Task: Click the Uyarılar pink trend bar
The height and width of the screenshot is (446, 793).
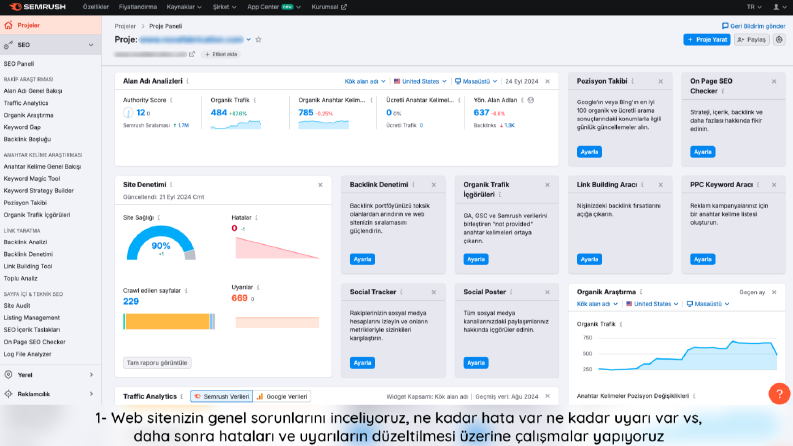Action: pos(277,322)
